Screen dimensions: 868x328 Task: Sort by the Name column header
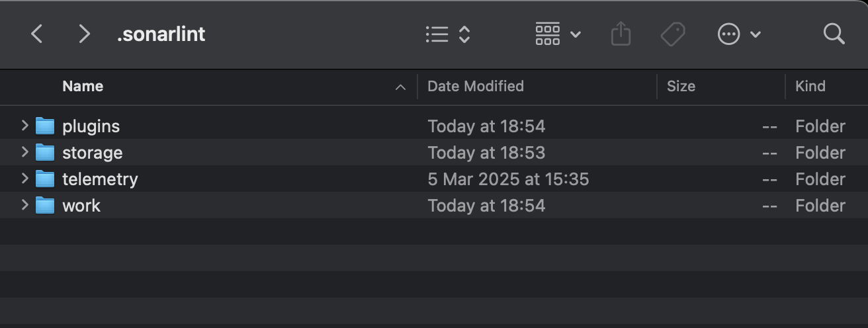[x=83, y=86]
